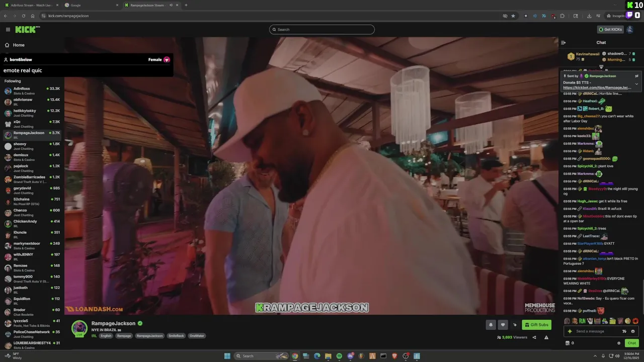Open the chat shop icon
The image size is (644, 362).
[568, 343]
